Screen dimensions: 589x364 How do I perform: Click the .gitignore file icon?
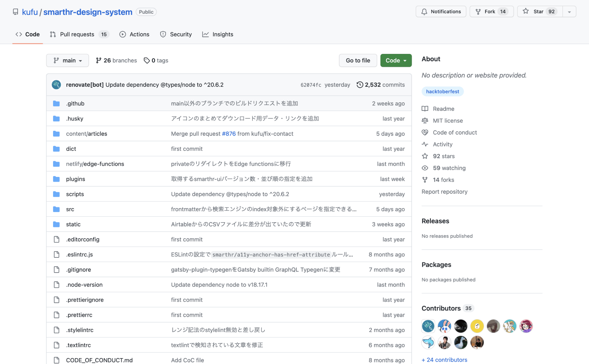tap(56, 269)
